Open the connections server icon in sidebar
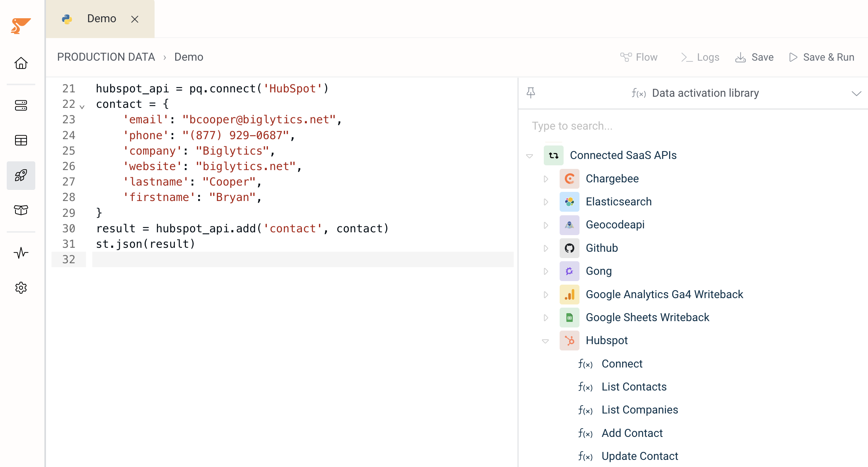 tap(21, 105)
